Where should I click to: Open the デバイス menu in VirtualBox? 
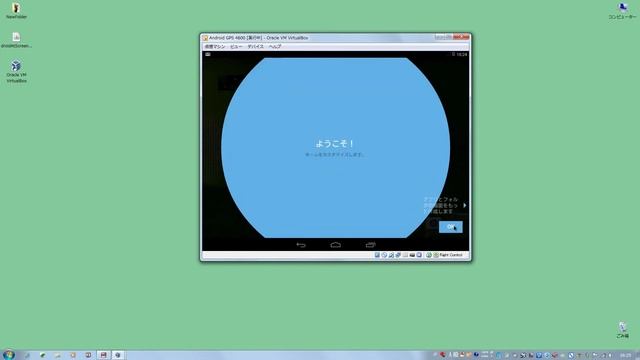(256, 47)
